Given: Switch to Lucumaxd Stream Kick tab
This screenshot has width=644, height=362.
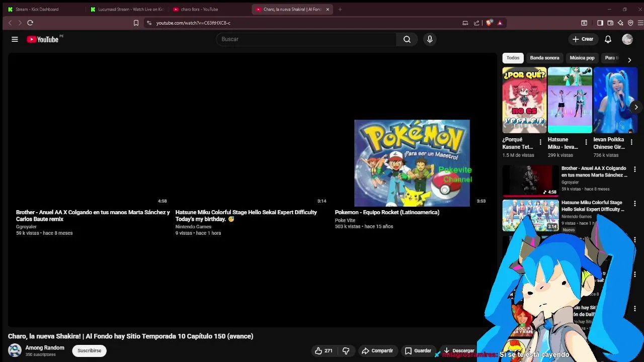Looking at the screenshot, I should point(127,9).
